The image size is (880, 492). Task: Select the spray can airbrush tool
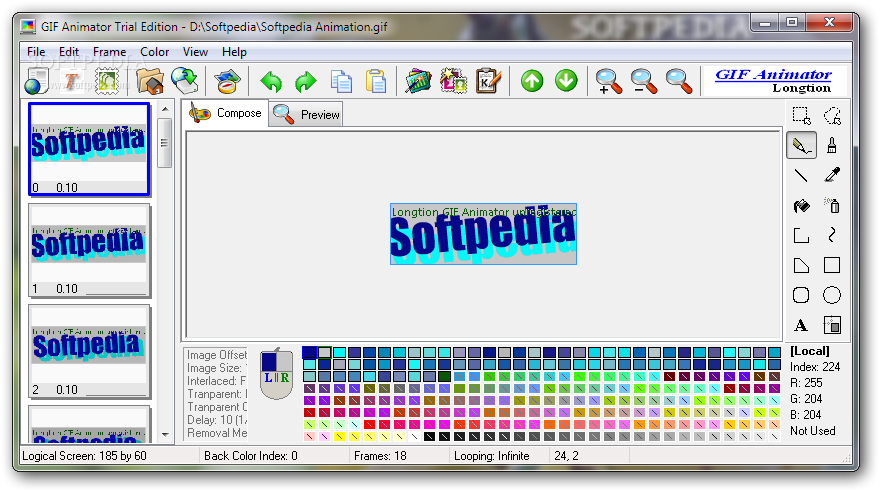[x=832, y=205]
